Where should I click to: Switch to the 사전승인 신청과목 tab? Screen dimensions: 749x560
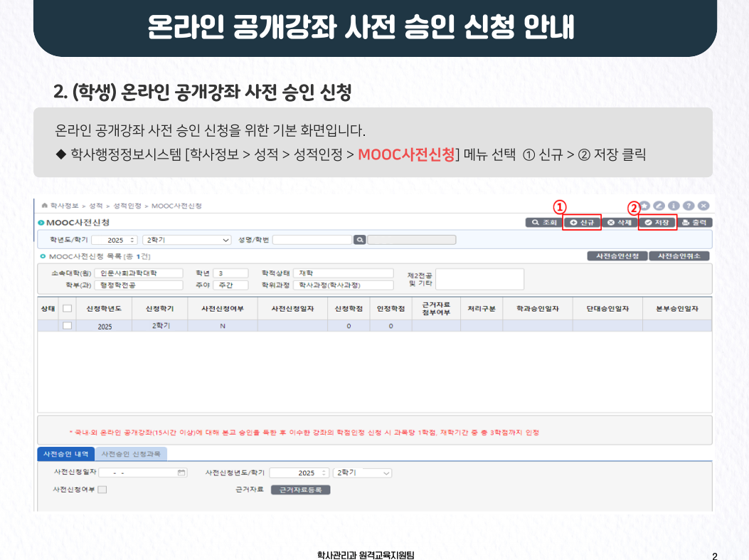(x=130, y=454)
